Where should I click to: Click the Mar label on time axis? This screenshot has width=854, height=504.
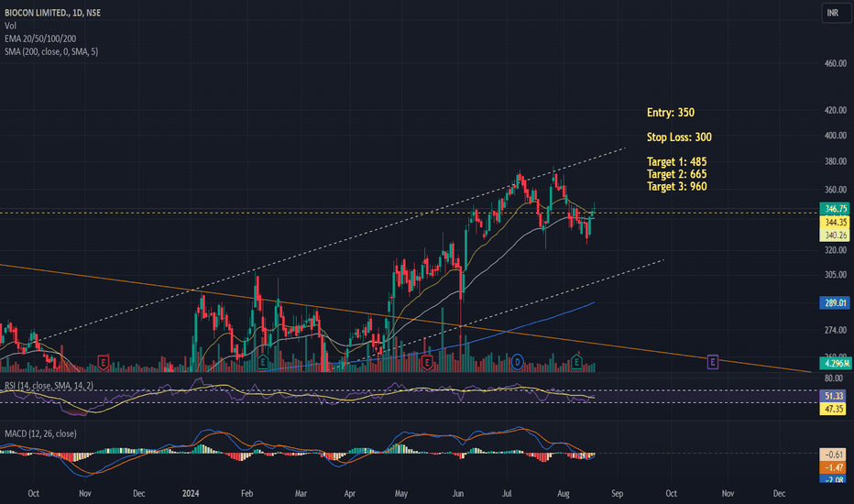(301, 494)
